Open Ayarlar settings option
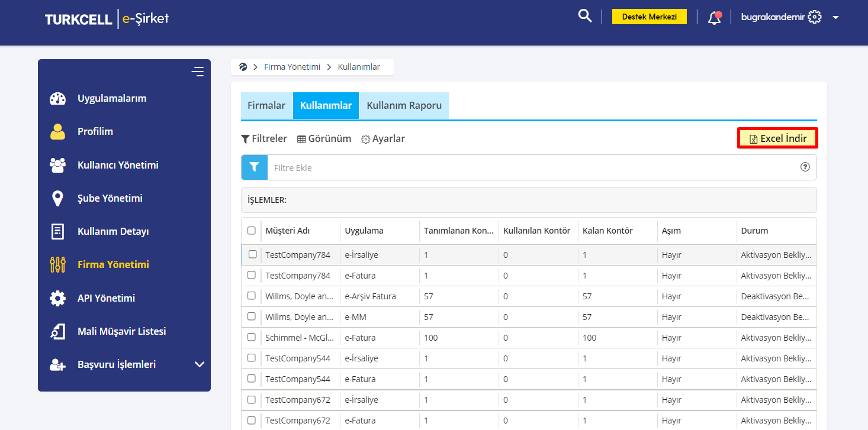Image resolution: width=868 pixels, height=430 pixels. [x=383, y=138]
